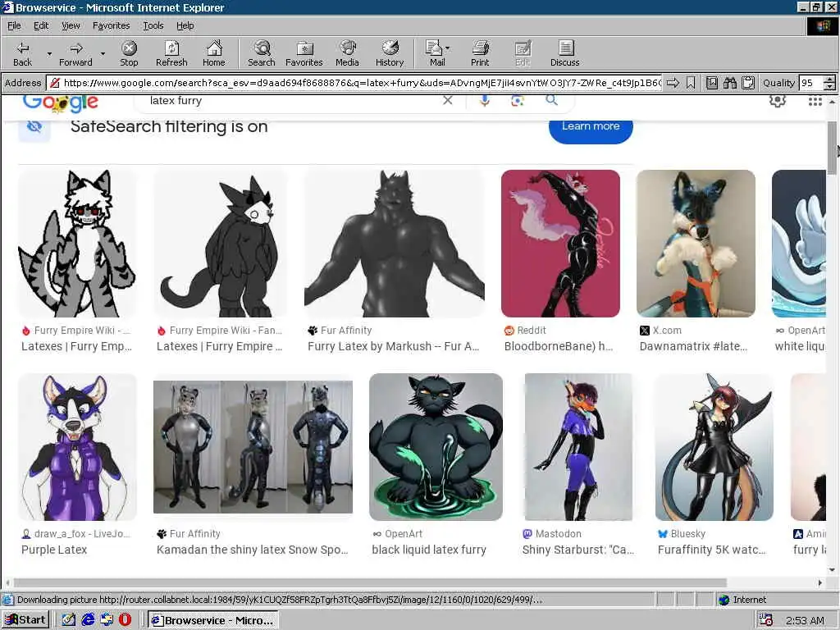Click the Windows Start button
Image resolution: width=840 pixels, height=630 pixels.
25,620
